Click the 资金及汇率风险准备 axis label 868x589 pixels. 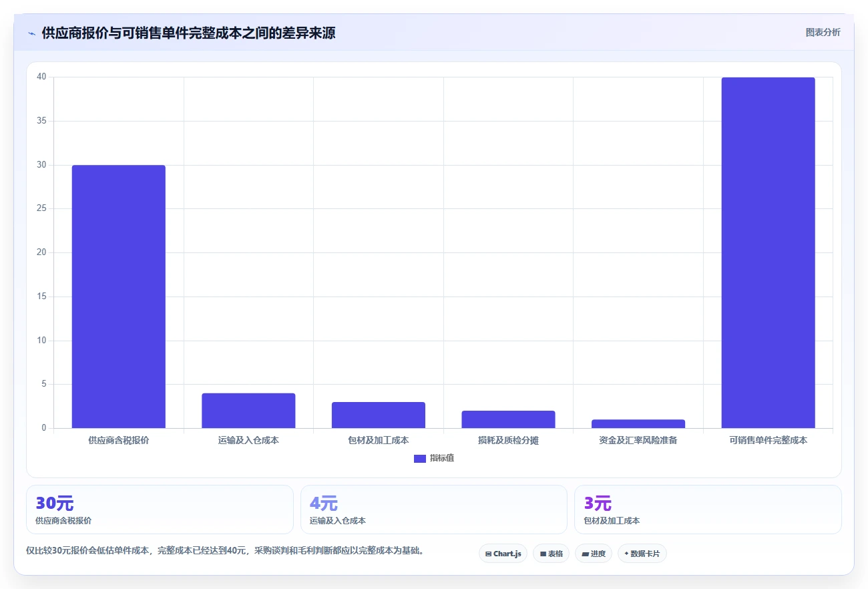click(638, 441)
